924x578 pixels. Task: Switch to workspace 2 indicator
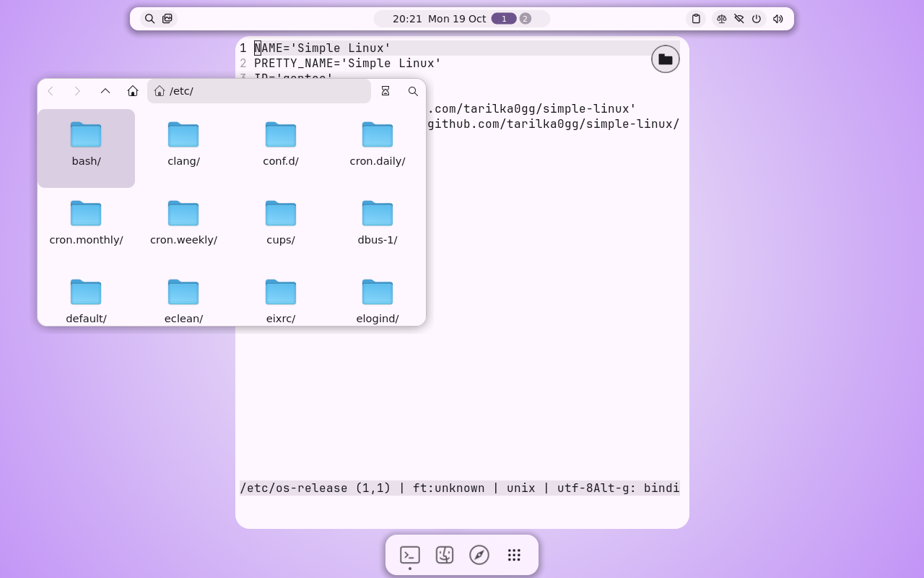[526, 19]
